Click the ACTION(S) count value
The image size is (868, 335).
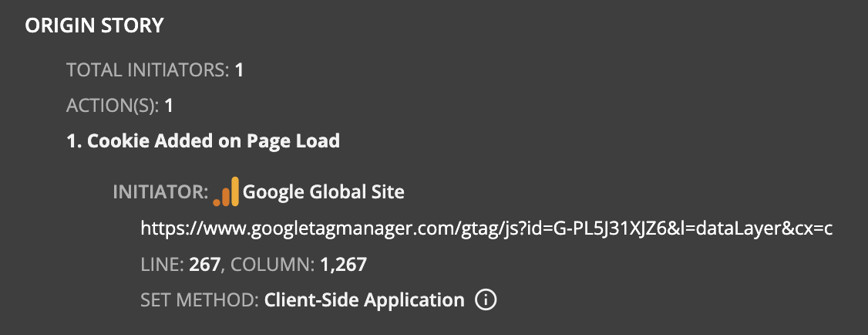coord(169,107)
